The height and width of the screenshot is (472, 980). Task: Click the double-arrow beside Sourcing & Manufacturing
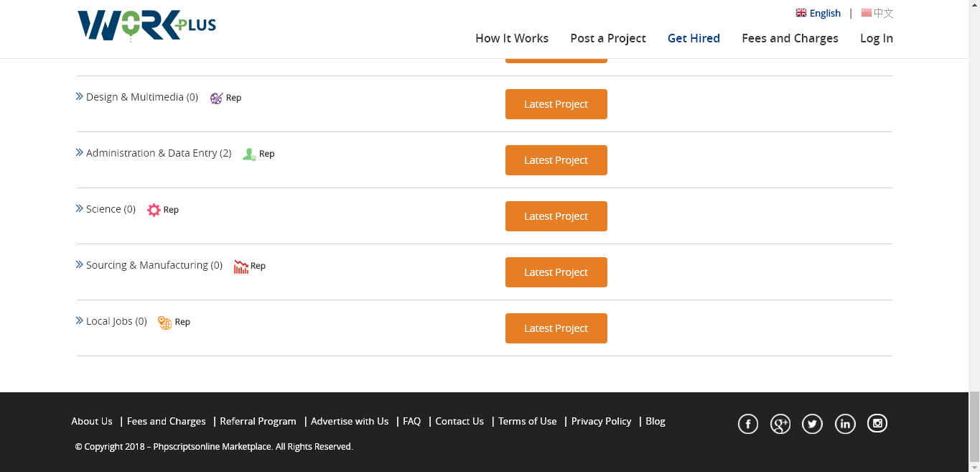80,264
